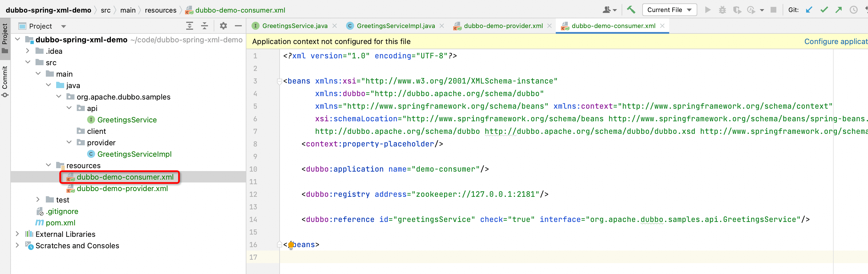
Task: Close the dubbo-demo-consumer.xml tab
Action: (x=662, y=26)
